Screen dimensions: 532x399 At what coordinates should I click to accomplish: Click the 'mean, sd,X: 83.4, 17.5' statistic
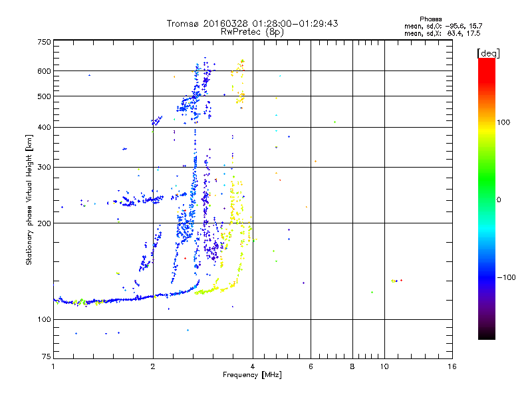point(442,33)
